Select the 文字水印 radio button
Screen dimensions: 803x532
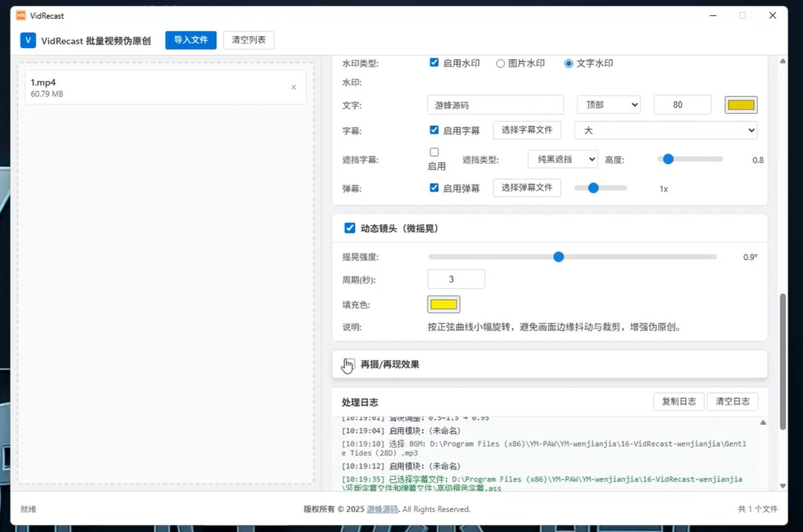569,63
